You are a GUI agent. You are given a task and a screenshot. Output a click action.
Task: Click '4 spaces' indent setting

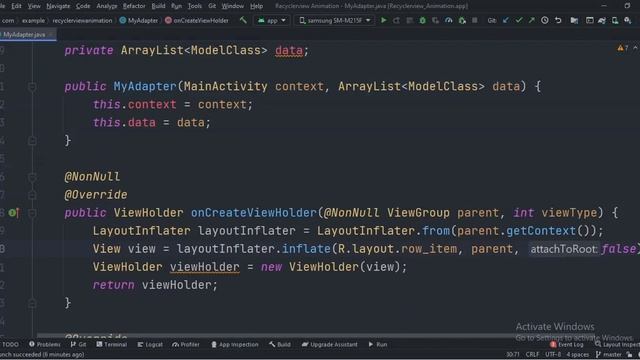pyautogui.click(x=578, y=354)
